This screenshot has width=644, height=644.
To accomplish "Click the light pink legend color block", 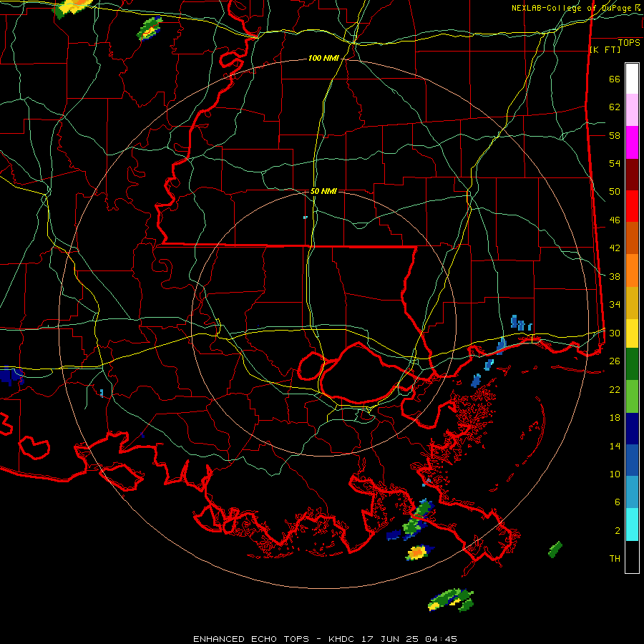I will click(x=632, y=109).
